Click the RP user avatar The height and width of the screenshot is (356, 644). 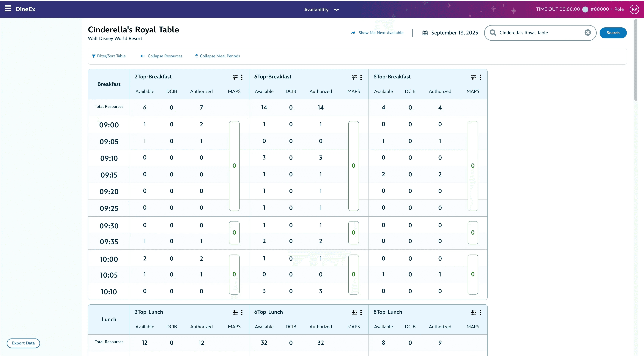(x=634, y=9)
